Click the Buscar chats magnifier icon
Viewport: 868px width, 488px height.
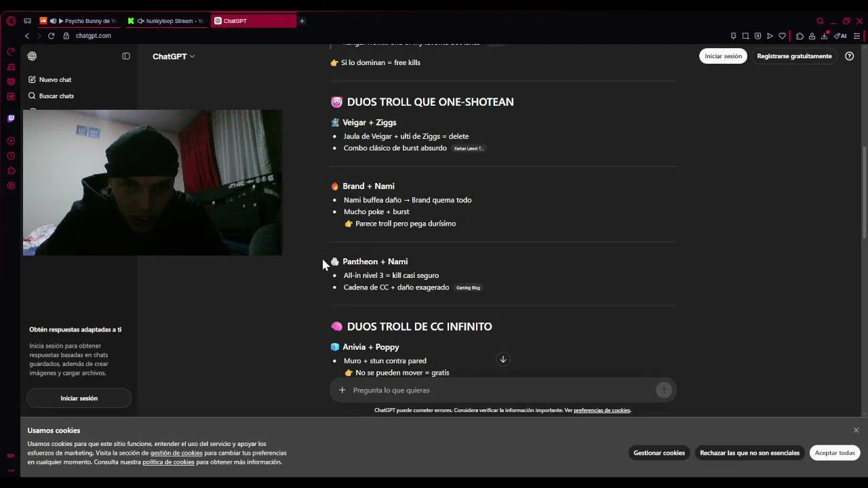[x=32, y=96]
